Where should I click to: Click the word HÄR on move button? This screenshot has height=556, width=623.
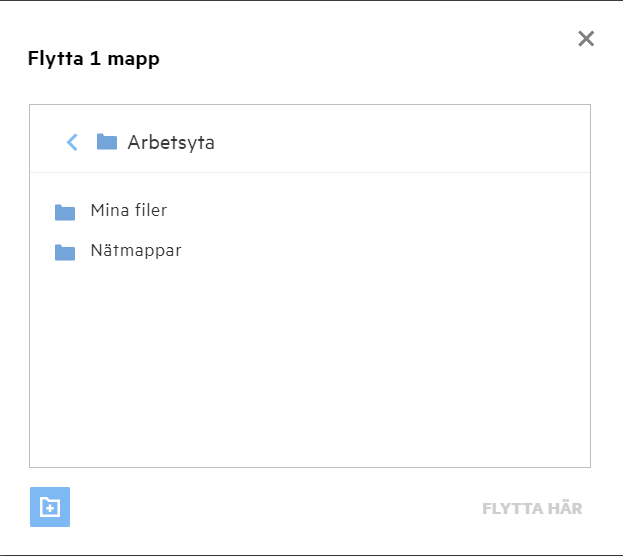(564, 508)
